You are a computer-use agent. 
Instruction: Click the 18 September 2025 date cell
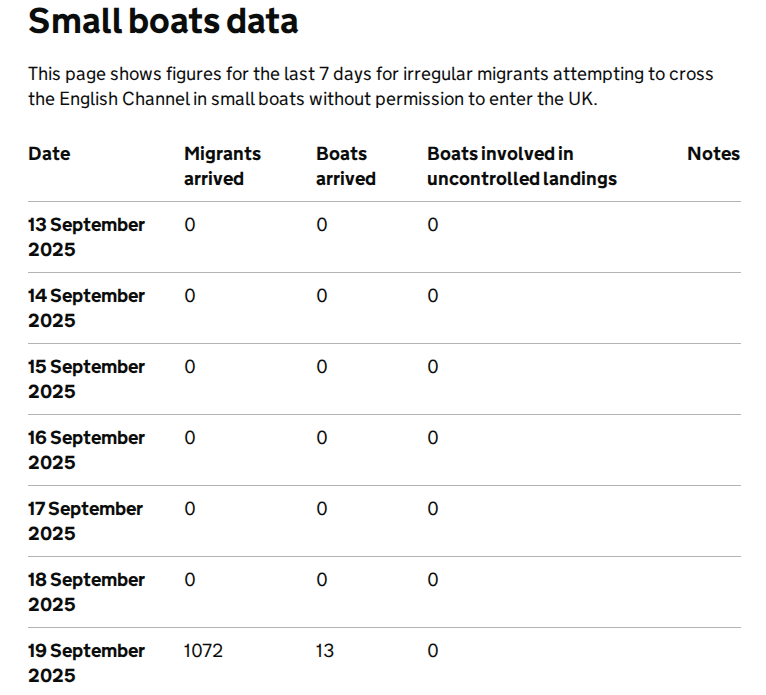pyautogui.click(x=86, y=592)
